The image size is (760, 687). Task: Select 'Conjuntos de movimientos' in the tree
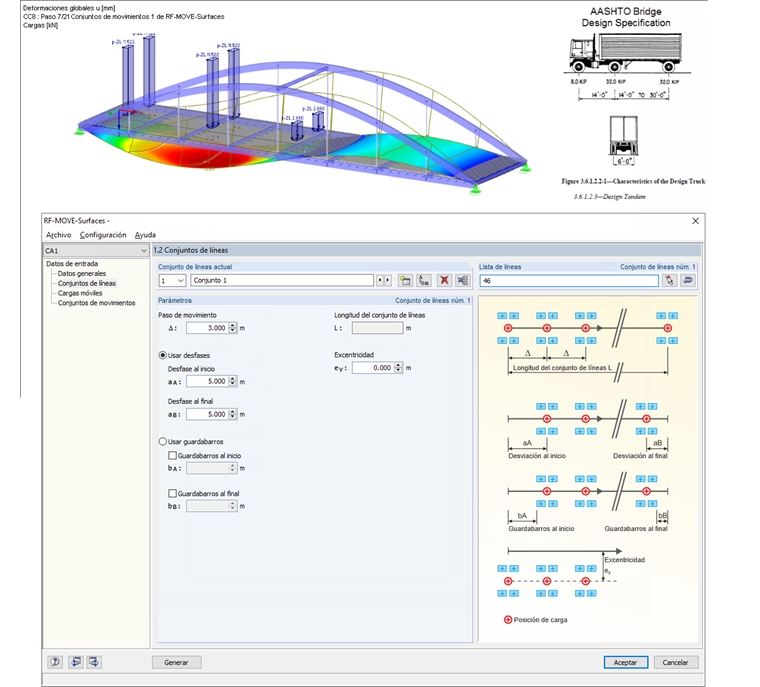[x=96, y=303]
